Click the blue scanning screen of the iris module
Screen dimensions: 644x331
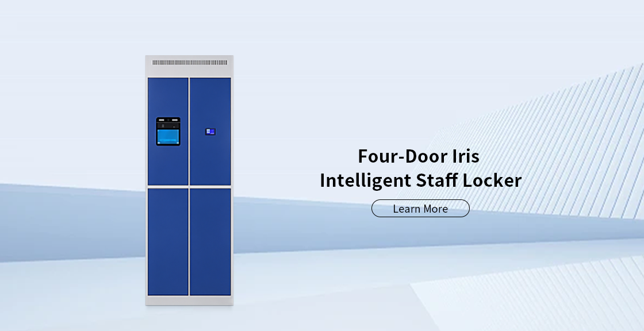pyautogui.click(x=168, y=136)
